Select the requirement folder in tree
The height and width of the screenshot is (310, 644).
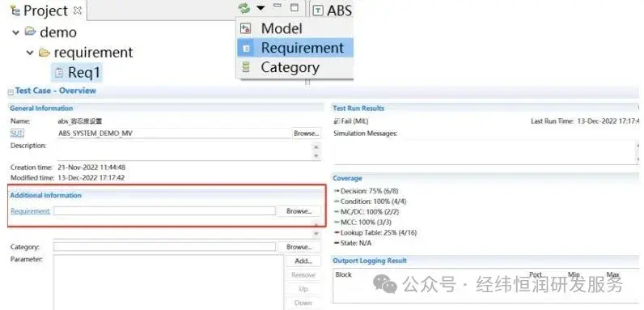[x=87, y=53]
